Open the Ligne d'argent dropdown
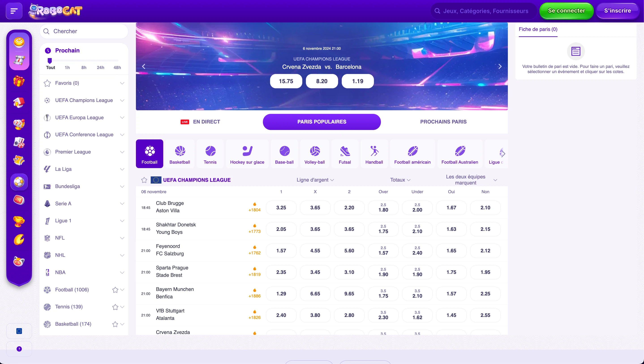644x364 pixels. pyautogui.click(x=315, y=180)
